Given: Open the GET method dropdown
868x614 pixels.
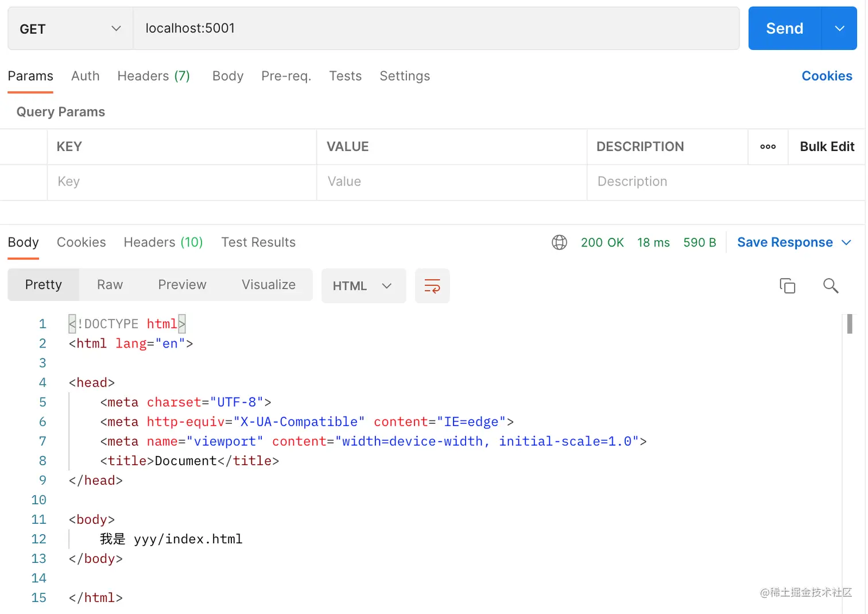Looking at the screenshot, I should (70, 29).
